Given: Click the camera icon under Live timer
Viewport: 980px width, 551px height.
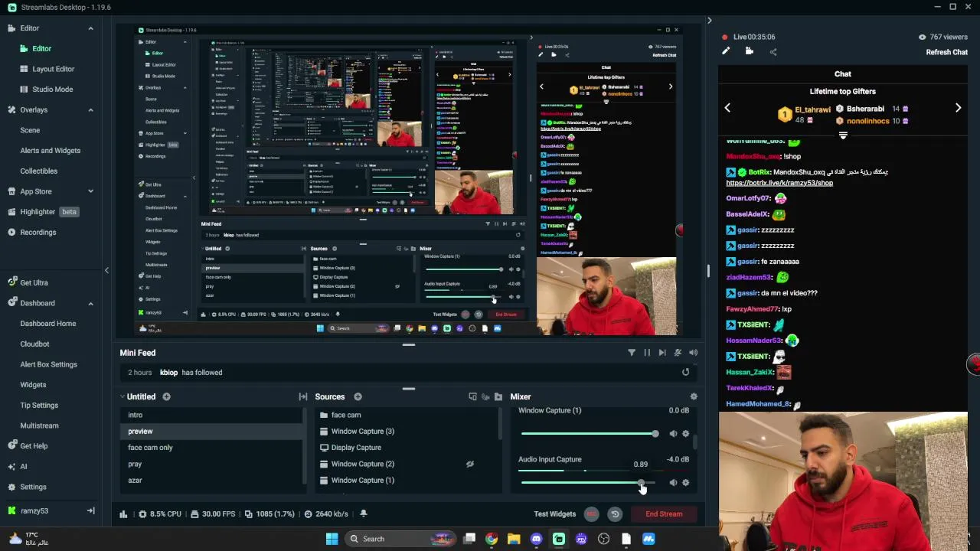Looking at the screenshot, I should click(x=749, y=51).
